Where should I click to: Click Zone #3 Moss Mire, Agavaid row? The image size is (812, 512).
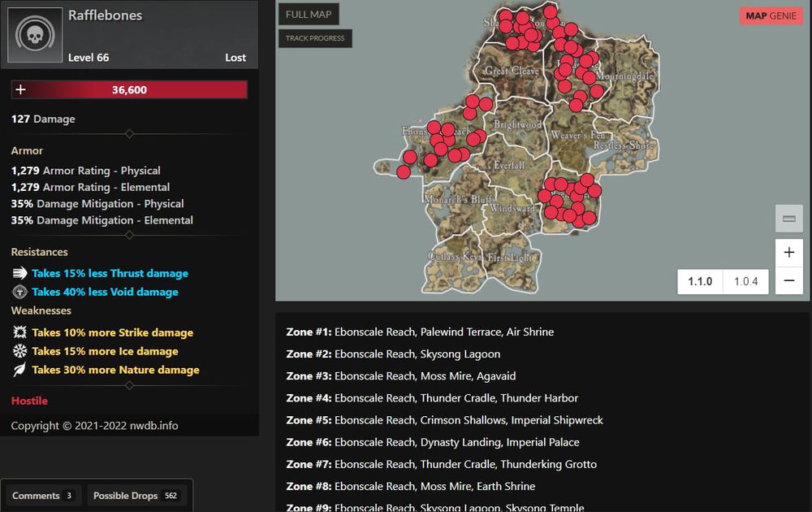click(x=401, y=375)
